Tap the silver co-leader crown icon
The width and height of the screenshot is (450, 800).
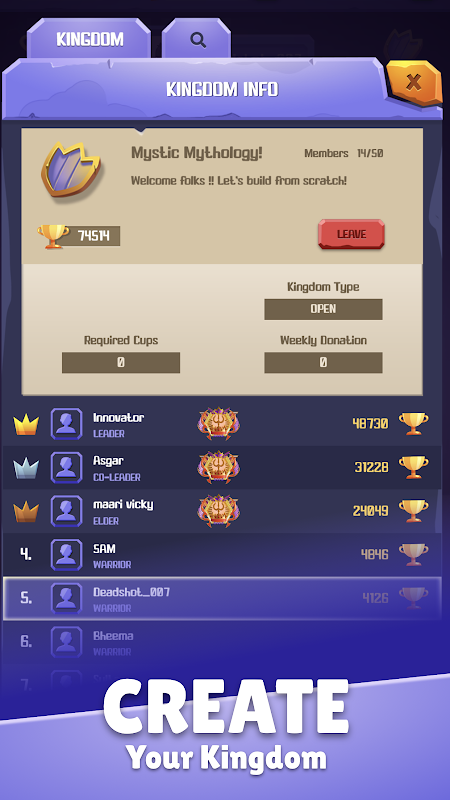click(x=26, y=468)
